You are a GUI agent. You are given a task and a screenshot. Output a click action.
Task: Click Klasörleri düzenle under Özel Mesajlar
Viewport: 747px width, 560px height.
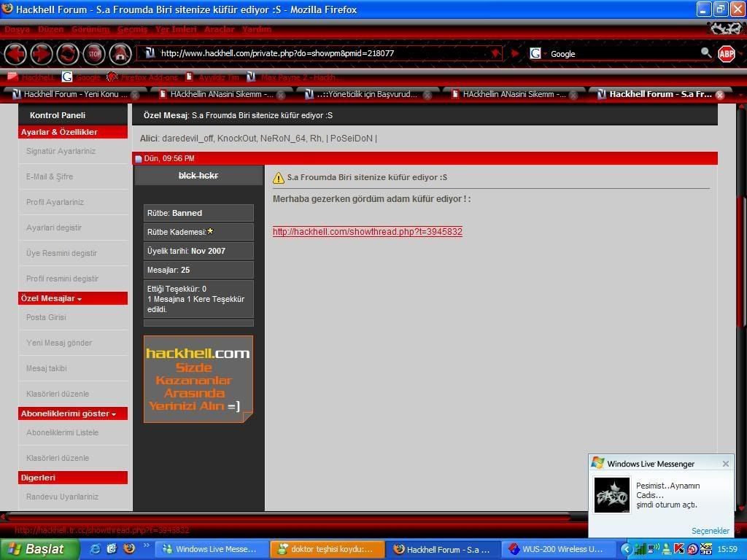(58, 394)
